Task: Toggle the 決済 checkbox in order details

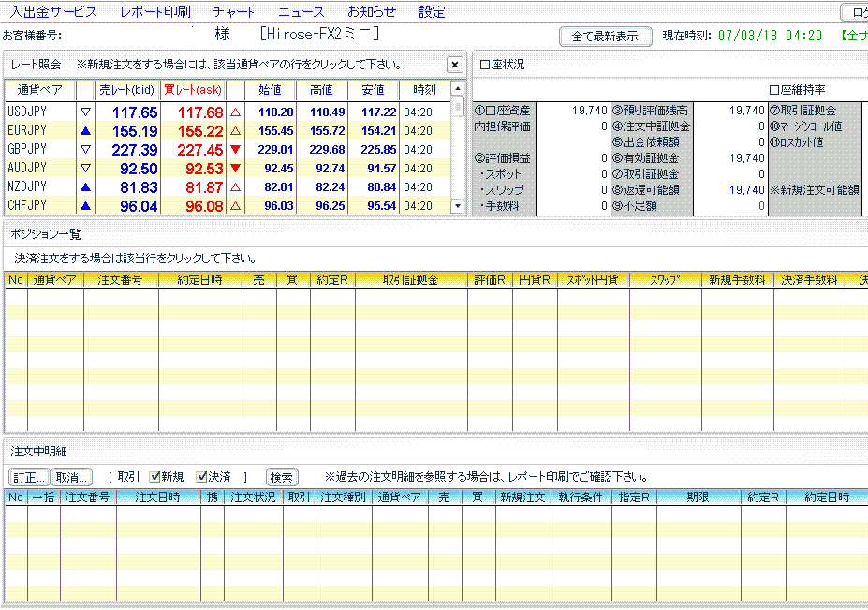Action: click(x=201, y=477)
